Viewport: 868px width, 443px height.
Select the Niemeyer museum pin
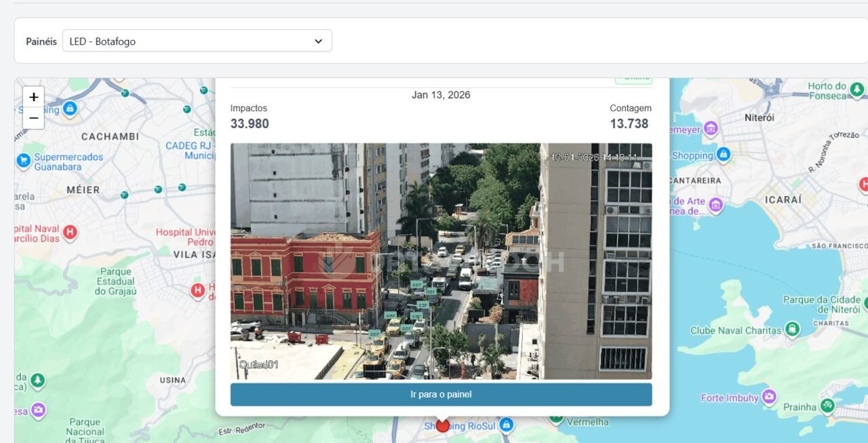(711, 129)
